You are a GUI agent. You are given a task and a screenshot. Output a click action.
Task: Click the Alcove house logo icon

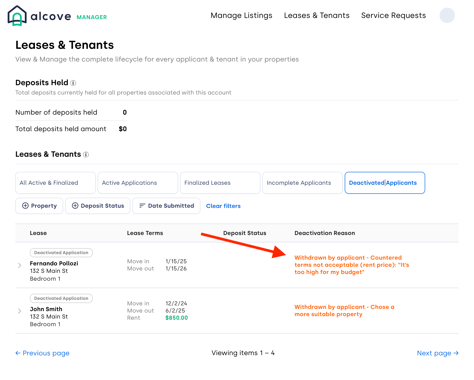tap(17, 16)
